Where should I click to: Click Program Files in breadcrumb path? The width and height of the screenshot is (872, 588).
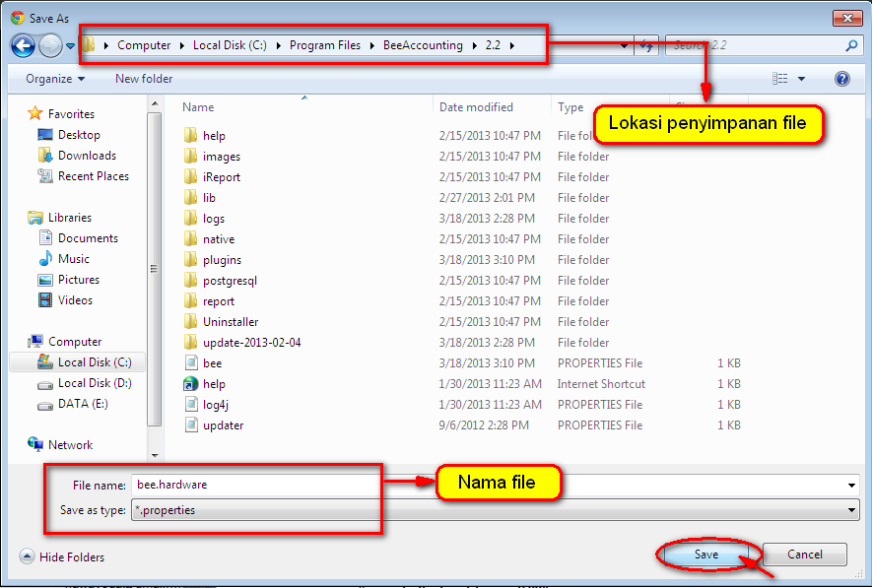[x=325, y=45]
